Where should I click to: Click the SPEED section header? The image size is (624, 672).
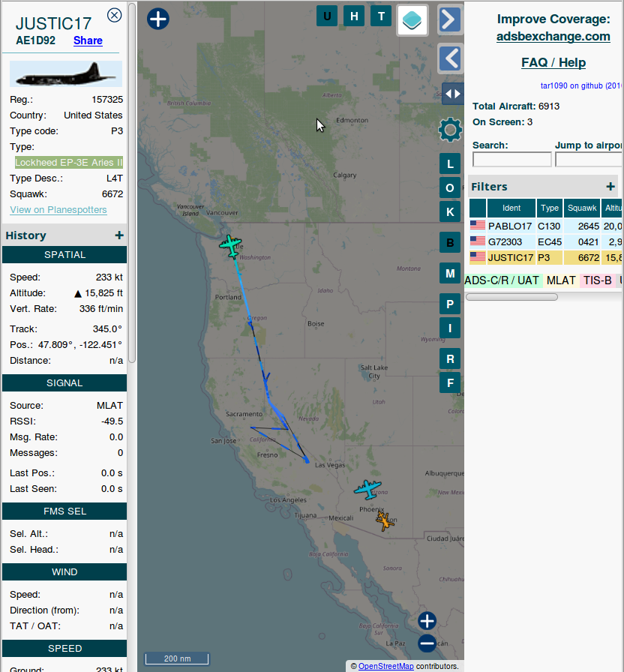[64, 648]
